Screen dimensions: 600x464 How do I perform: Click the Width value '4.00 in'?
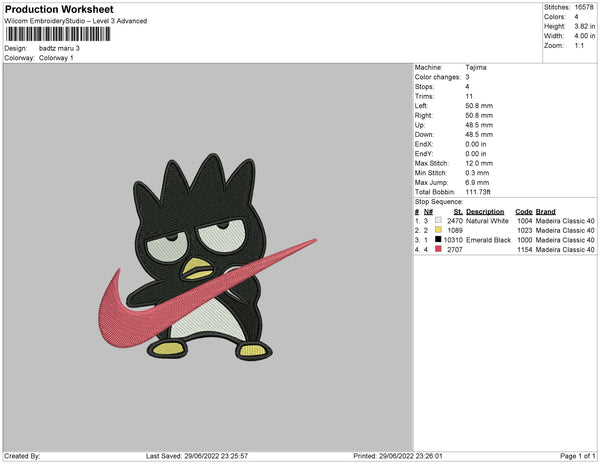point(585,36)
